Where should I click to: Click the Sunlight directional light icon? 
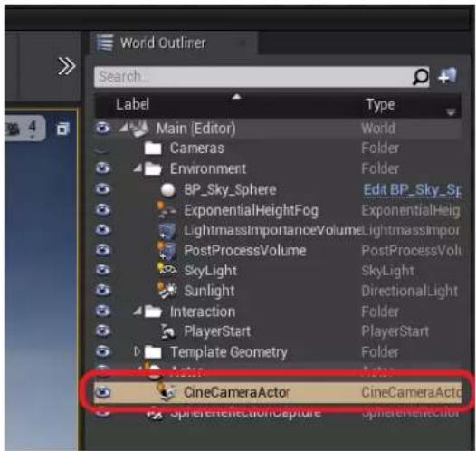pos(167,291)
